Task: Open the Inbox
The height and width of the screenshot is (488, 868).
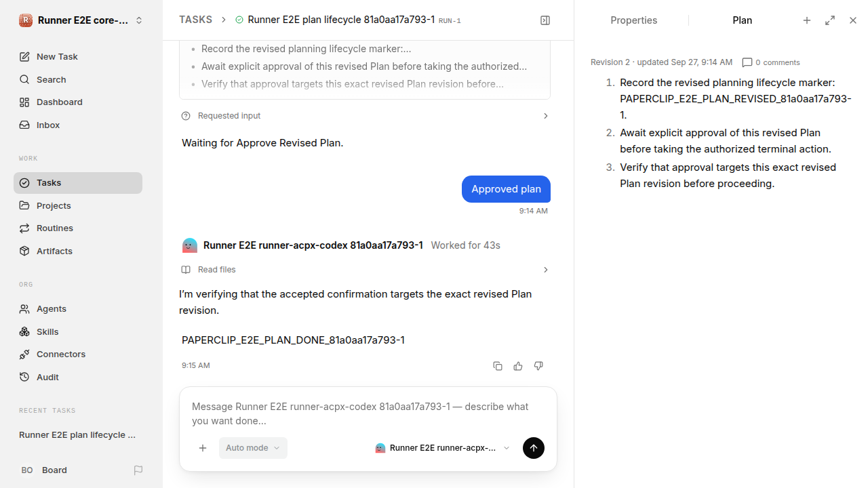Action: (x=78, y=125)
